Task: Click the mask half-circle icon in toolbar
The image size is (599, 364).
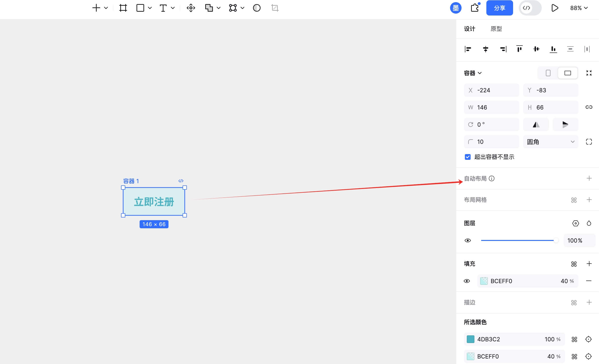Action: point(257,8)
